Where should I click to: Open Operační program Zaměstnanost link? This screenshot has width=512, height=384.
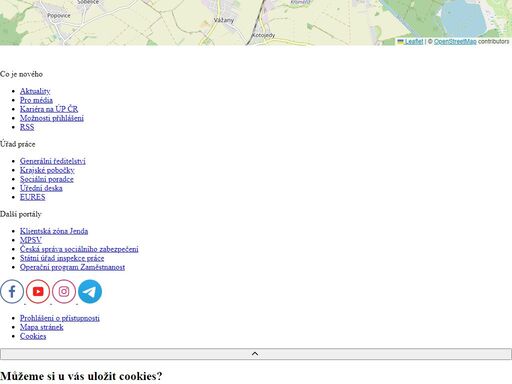pos(72,267)
